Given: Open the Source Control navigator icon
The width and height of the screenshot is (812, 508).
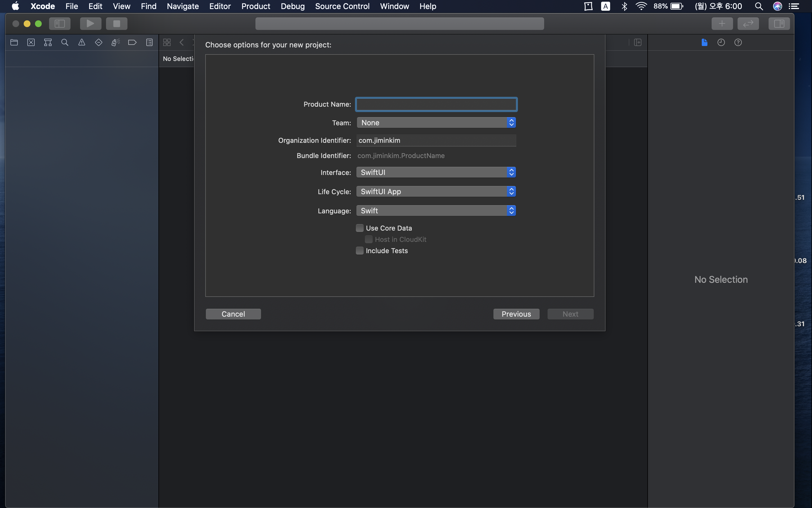Looking at the screenshot, I should [x=31, y=42].
